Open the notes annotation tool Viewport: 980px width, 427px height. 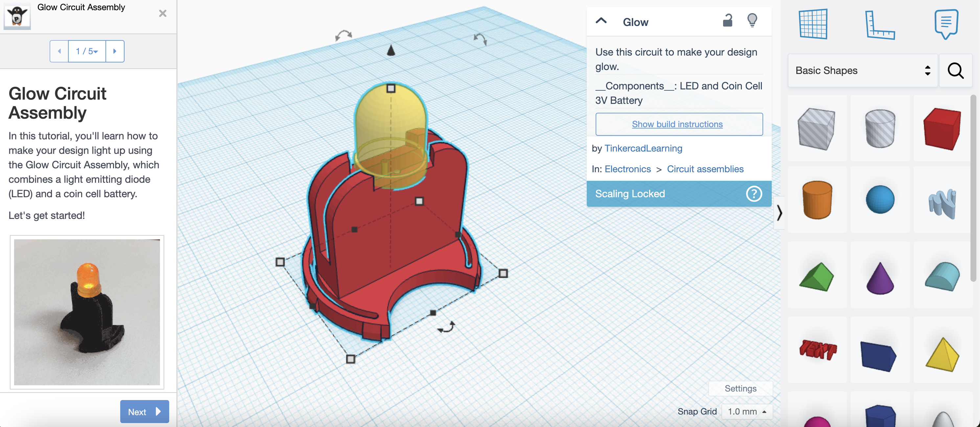click(x=946, y=24)
